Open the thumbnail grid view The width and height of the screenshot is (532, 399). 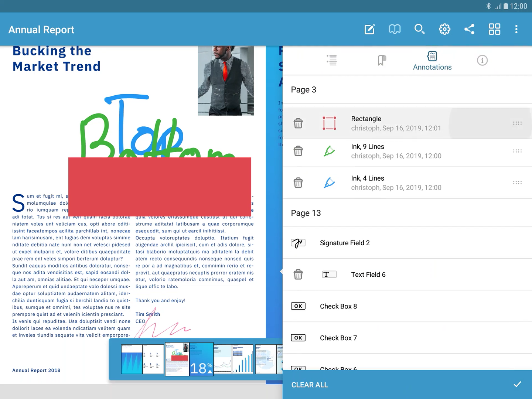494,29
